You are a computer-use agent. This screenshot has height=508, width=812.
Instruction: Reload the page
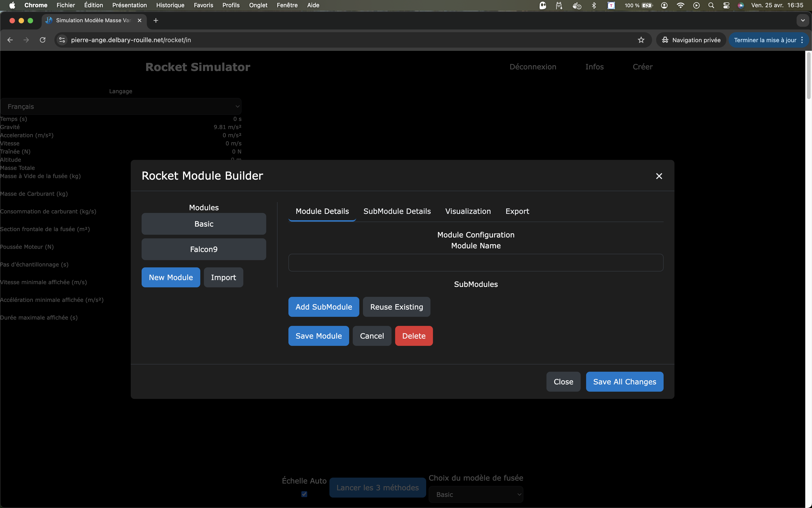pos(43,40)
